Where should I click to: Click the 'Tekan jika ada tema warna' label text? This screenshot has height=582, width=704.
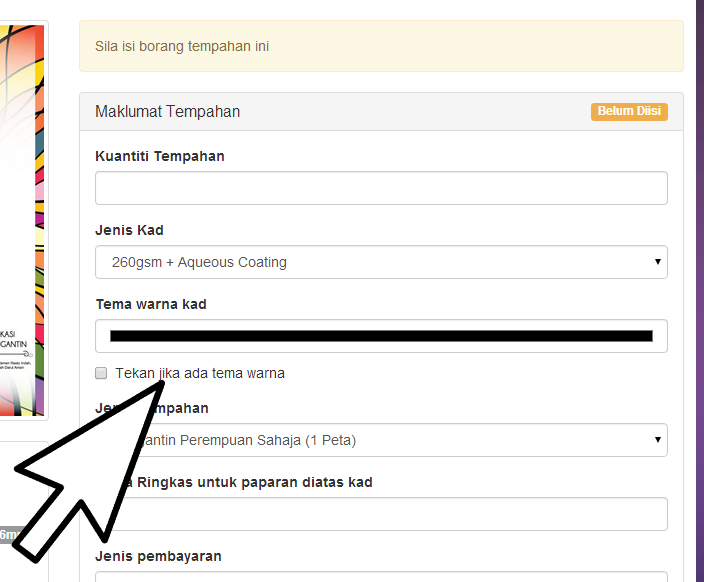point(200,373)
